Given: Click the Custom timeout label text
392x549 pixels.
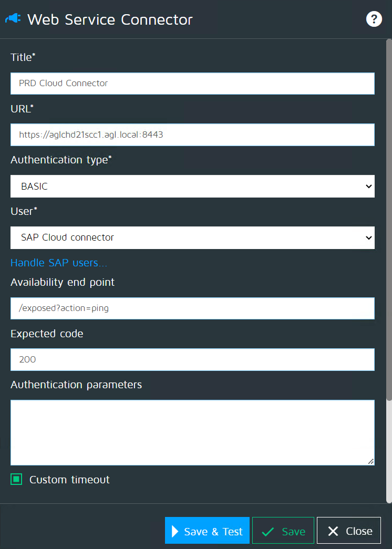Looking at the screenshot, I should (x=69, y=480).
